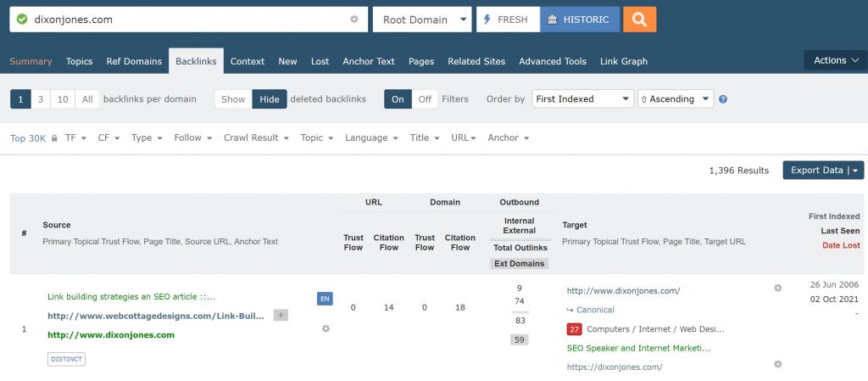Switch to the Pages tab
The width and height of the screenshot is (868, 381).
421,61
